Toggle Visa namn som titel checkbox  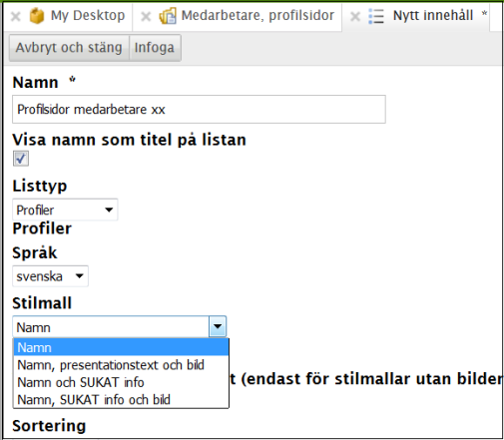coord(21,159)
